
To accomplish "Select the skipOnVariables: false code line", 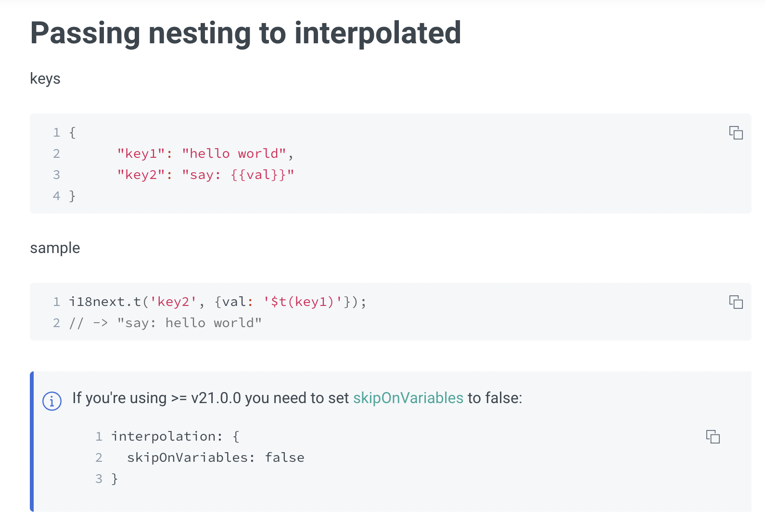I will coord(216,457).
